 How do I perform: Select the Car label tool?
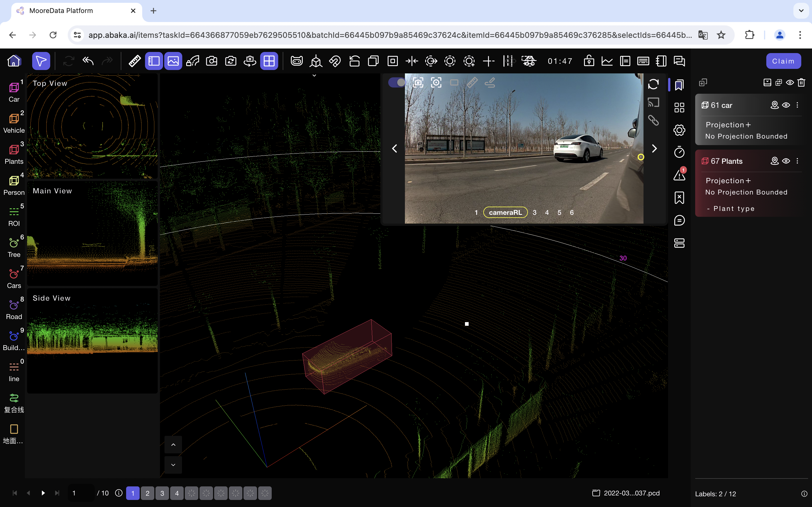[14, 91]
